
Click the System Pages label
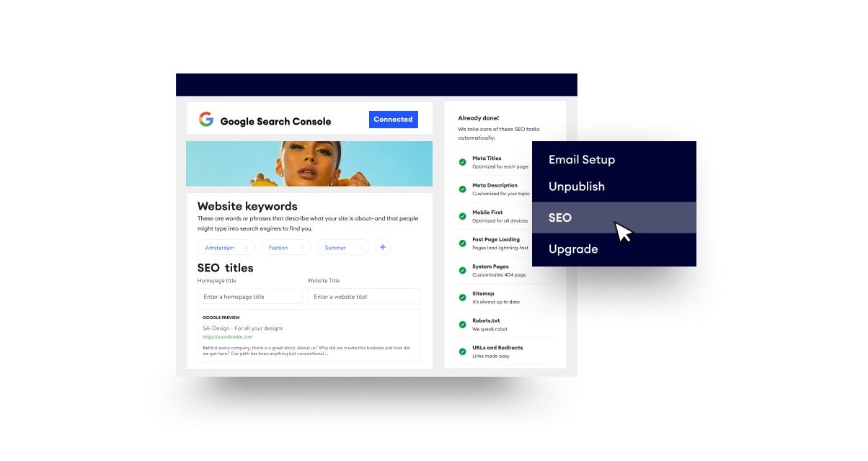tap(490, 267)
